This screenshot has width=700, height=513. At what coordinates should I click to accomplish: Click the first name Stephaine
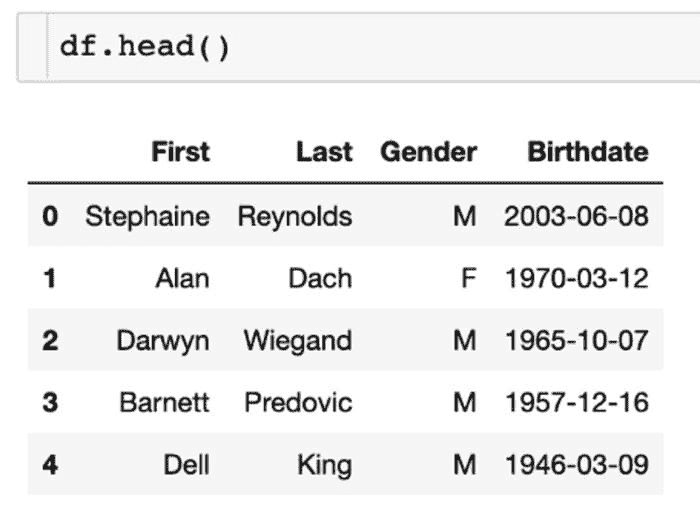click(147, 216)
